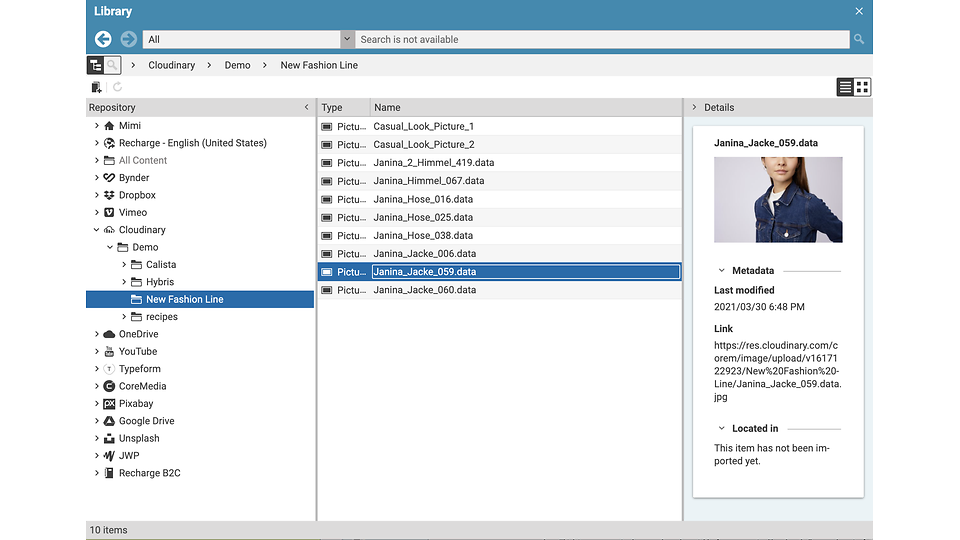Switch to list view
The height and width of the screenshot is (540, 960).
(846, 87)
